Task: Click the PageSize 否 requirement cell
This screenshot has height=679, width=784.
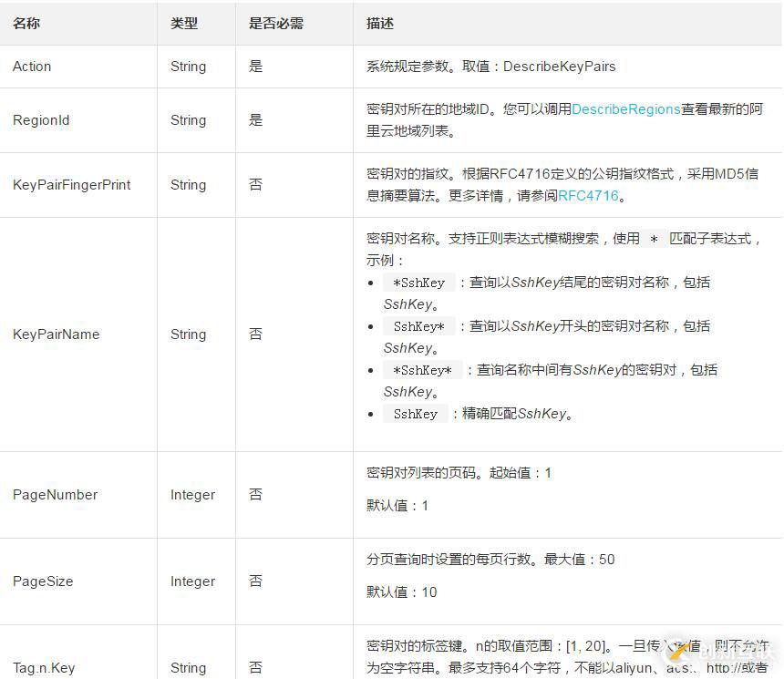Action: point(255,581)
